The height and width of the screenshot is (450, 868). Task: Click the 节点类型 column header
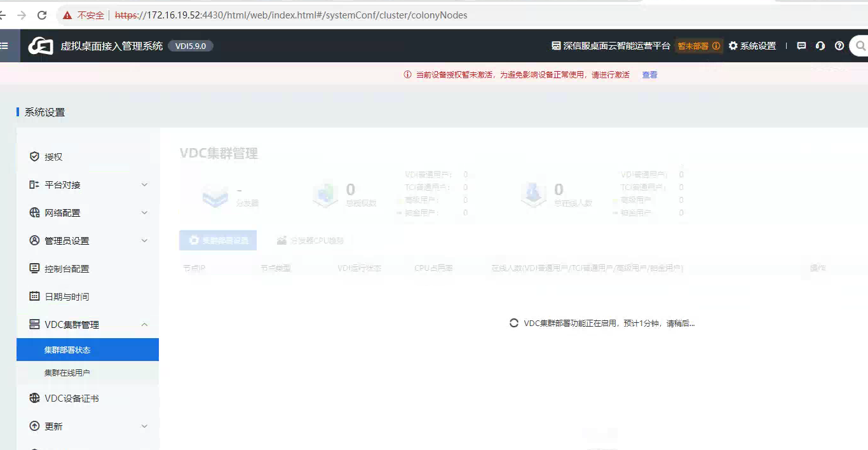tap(275, 268)
